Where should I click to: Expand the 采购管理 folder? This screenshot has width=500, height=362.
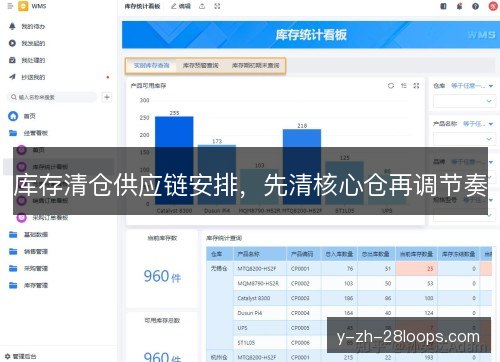click(28, 269)
